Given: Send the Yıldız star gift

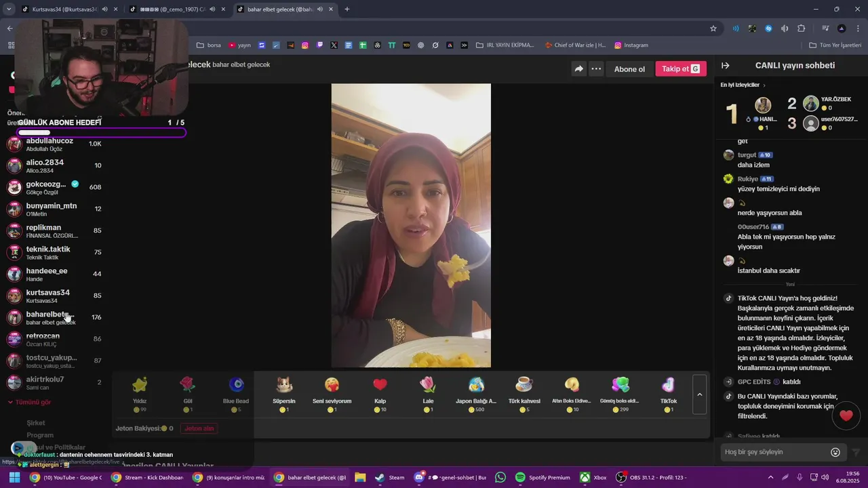Looking at the screenshot, I should pyautogui.click(x=140, y=394).
